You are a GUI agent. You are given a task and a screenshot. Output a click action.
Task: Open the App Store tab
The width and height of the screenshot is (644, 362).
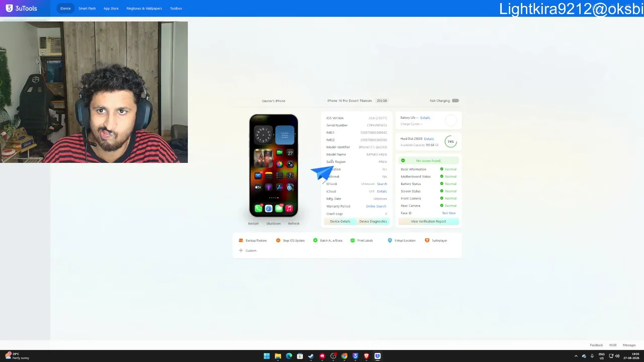pos(111,9)
